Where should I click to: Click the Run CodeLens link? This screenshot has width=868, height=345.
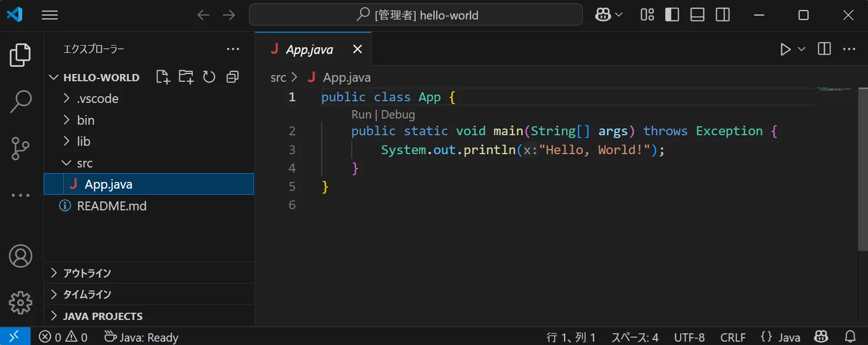click(x=361, y=115)
